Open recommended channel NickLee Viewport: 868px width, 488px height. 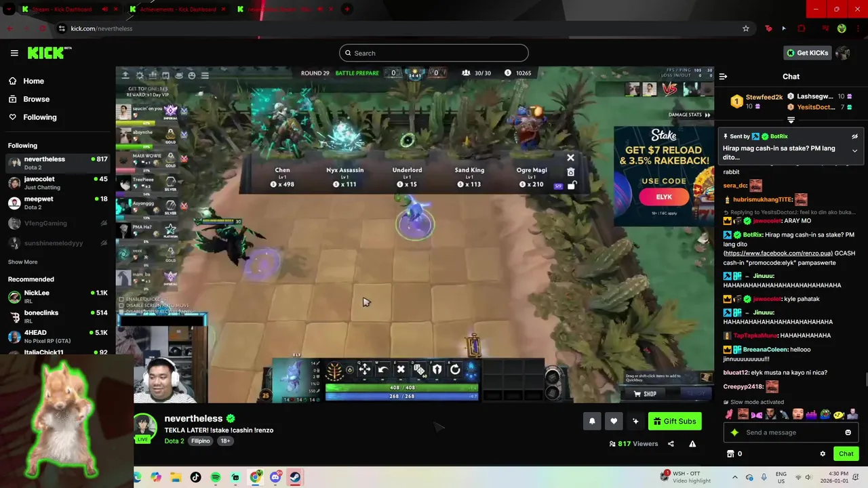pyautogui.click(x=57, y=297)
